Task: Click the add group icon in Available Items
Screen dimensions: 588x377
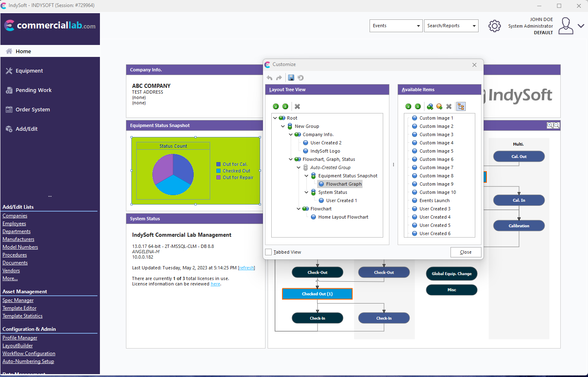Action: click(x=430, y=106)
